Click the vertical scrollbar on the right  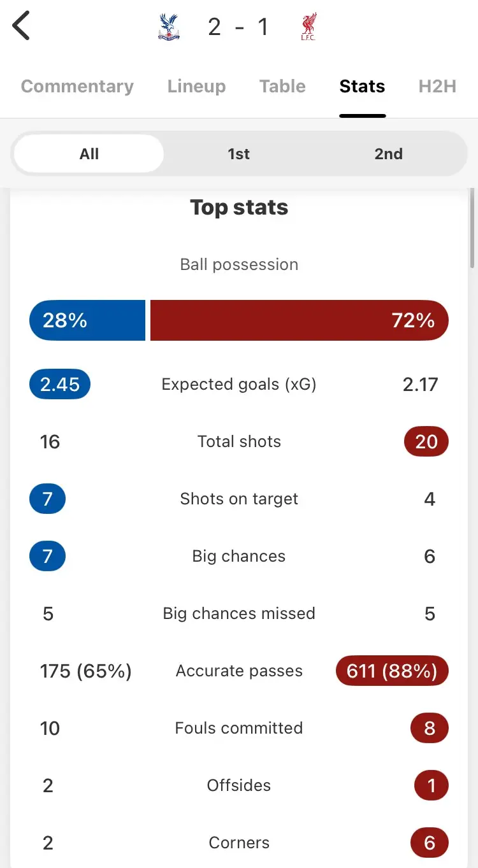[x=472, y=229]
